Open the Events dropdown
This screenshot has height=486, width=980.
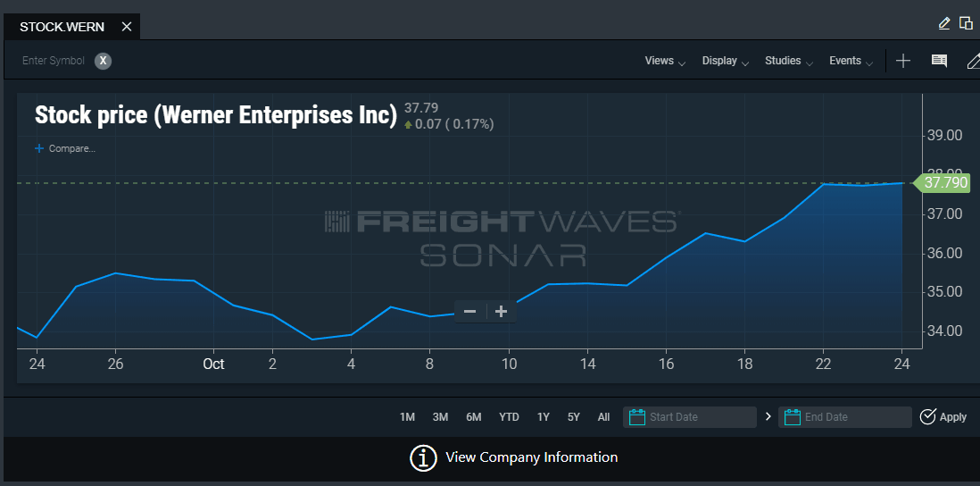click(x=851, y=61)
